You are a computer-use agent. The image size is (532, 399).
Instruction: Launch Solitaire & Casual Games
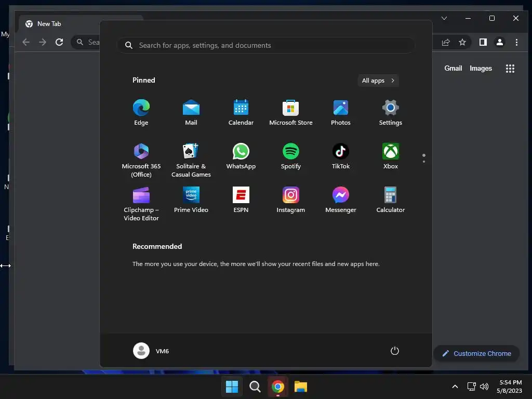(191, 161)
